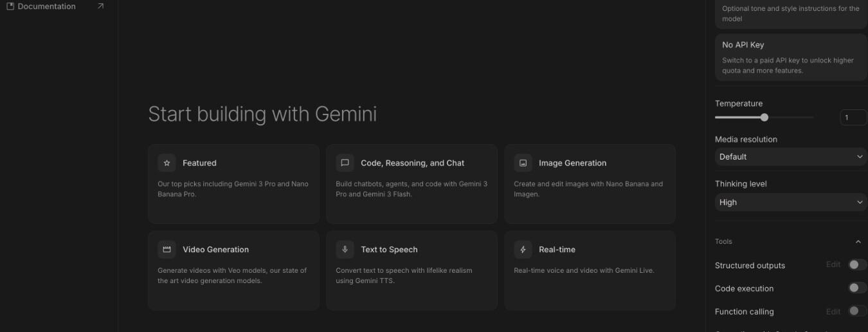
Task: Enable the Function calling toggle
Action: pyautogui.click(x=856, y=311)
